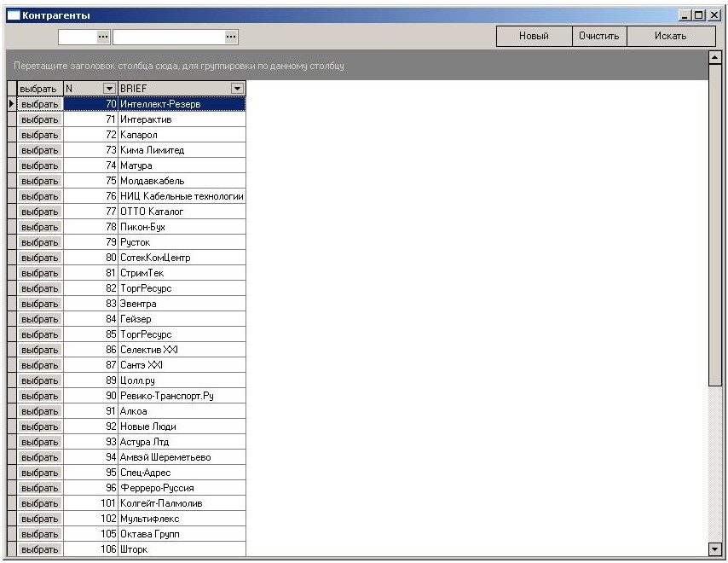Click the current row indicator arrow next to row 70
This screenshot has width=728, height=563.
coord(11,104)
